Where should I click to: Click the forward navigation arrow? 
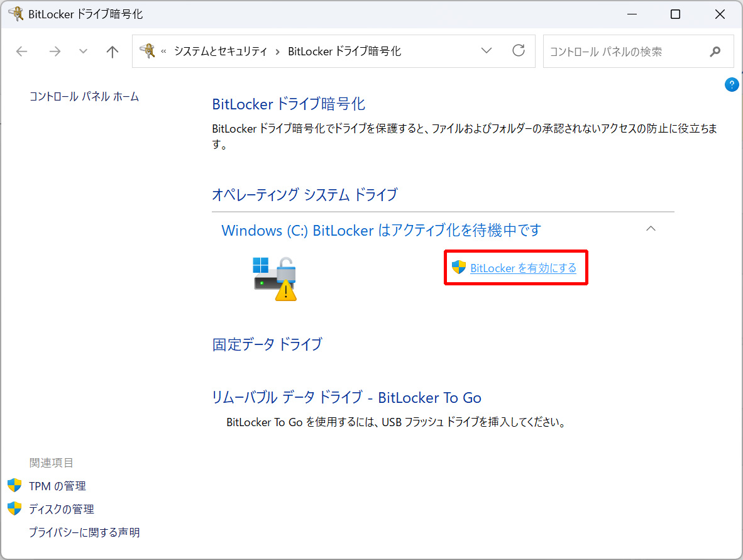[x=55, y=51]
